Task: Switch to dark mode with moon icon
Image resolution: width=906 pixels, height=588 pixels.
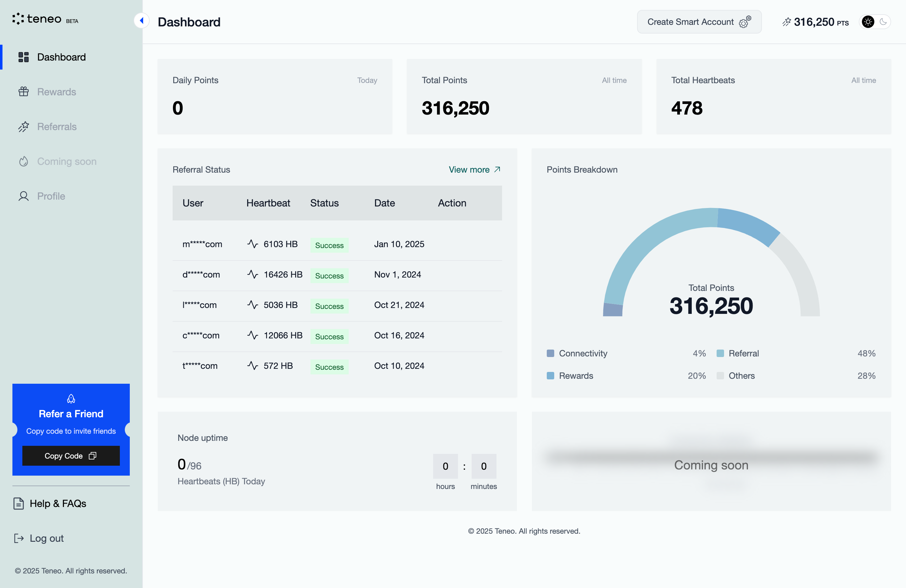Action: 883,22
